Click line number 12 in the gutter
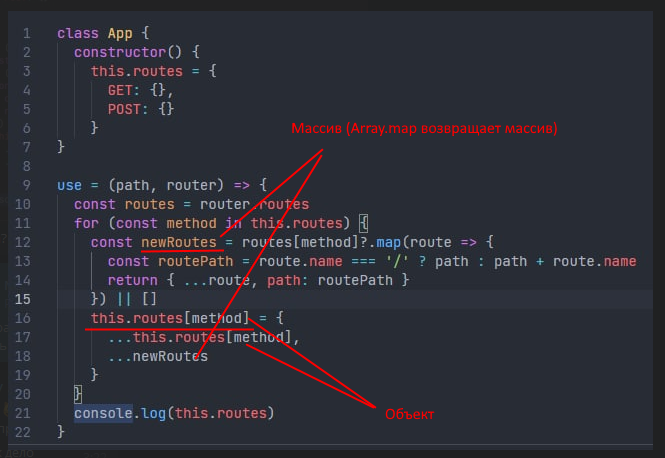665x458 pixels. tap(23, 242)
